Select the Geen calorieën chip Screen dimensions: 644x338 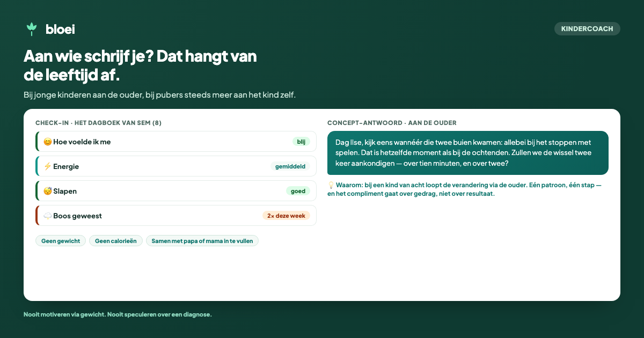tap(116, 241)
